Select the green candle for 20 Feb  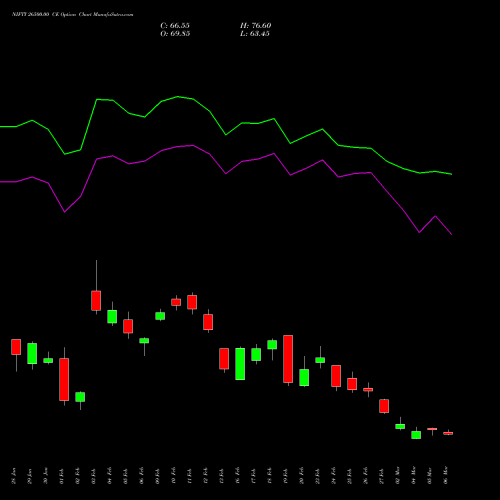point(304,377)
